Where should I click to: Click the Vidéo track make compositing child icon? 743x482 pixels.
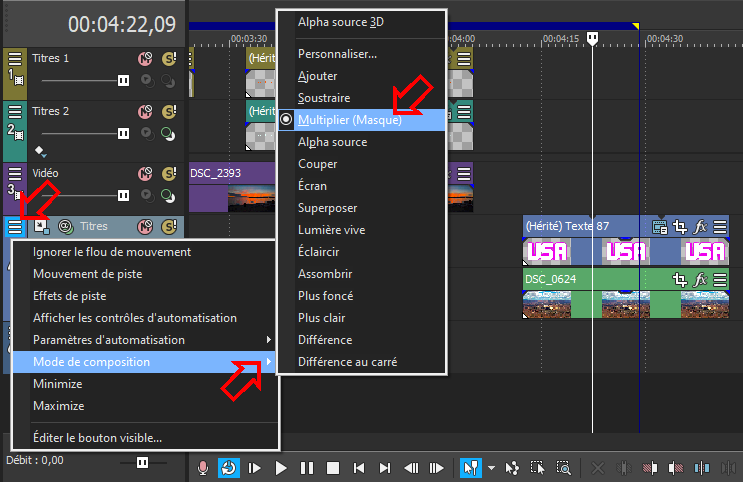click(x=147, y=196)
